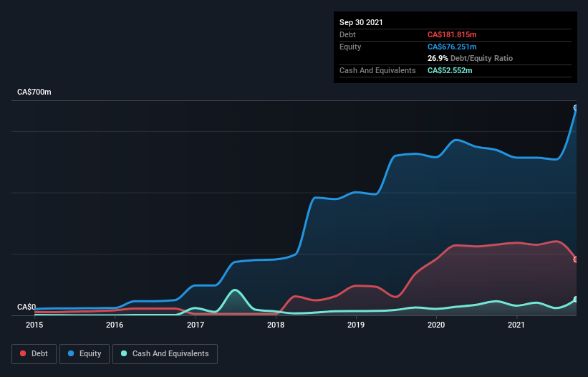This screenshot has width=588, height=377.
Task: Click the Debt end-point marker on chart
Action: coord(576,259)
